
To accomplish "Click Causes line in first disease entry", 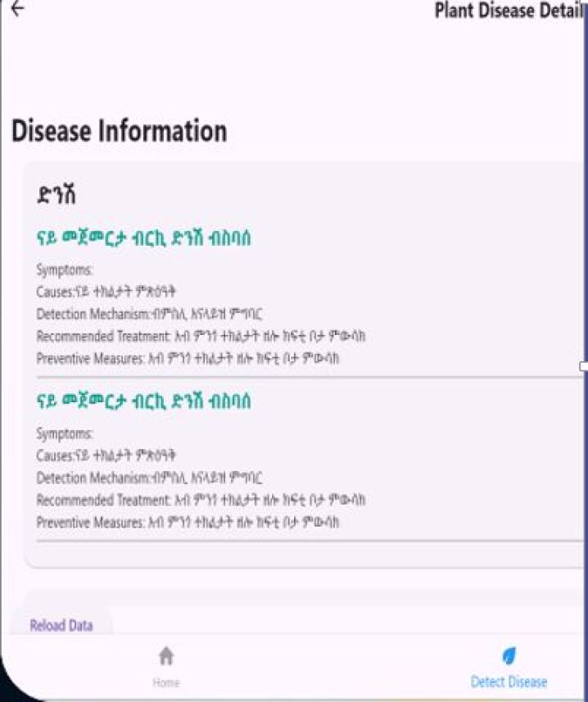I will pos(106,292).
